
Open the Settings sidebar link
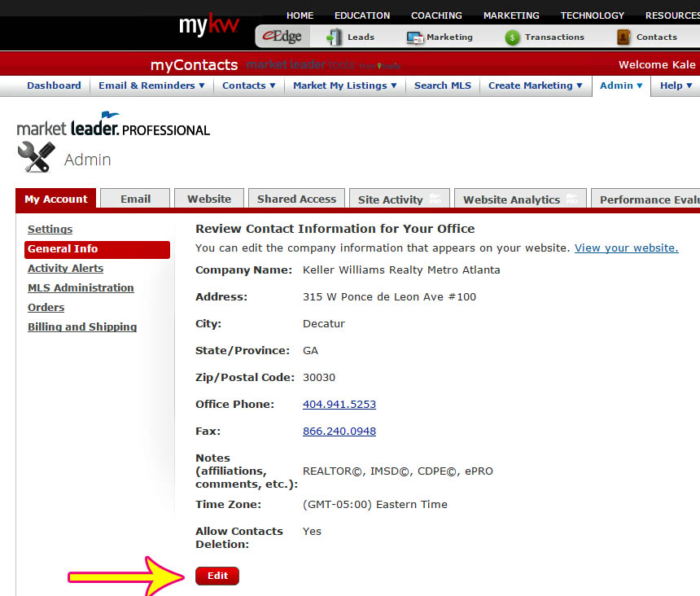(x=50, y=229)
